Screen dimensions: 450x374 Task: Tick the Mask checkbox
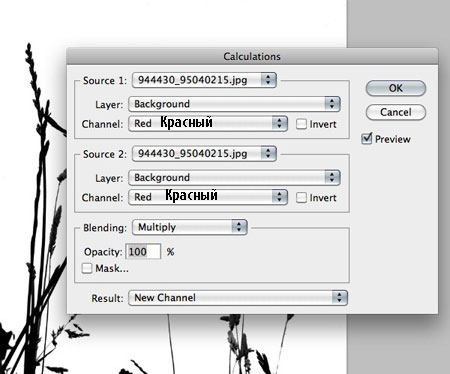point(87,268)
